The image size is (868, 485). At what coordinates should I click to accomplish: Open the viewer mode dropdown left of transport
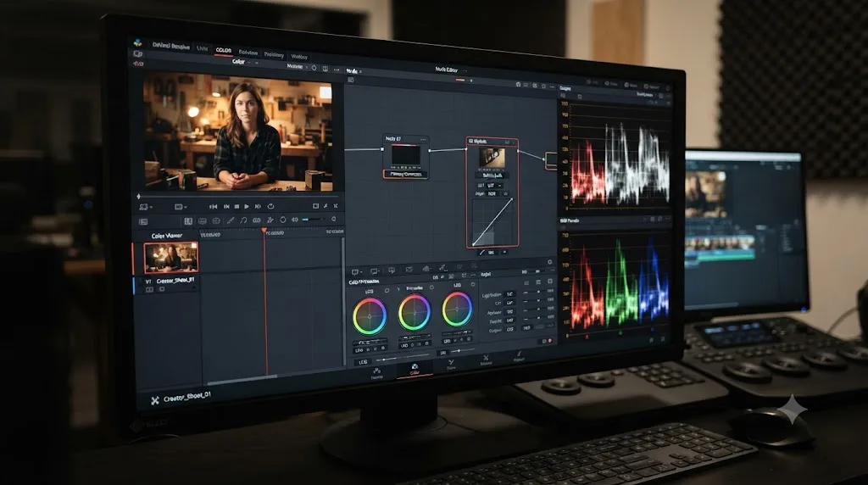[181, 207]
